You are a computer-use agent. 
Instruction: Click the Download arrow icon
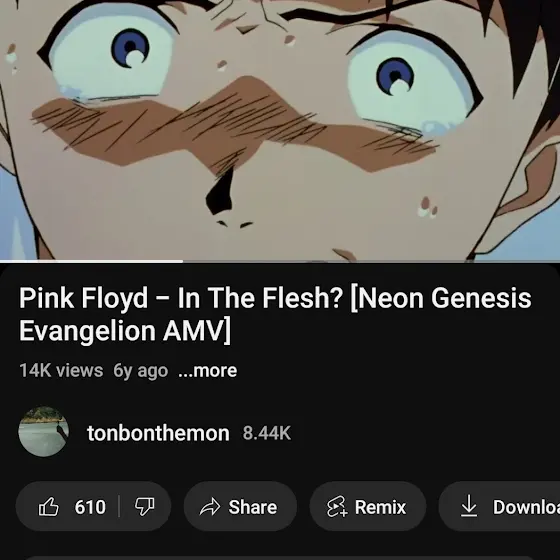pyautogui.click(x=469, y=506)
